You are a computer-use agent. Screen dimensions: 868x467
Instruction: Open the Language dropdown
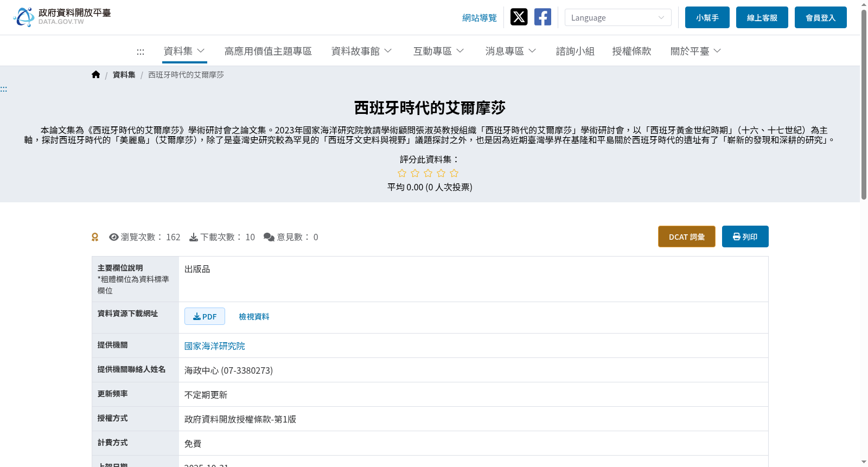tap(618, 17)
